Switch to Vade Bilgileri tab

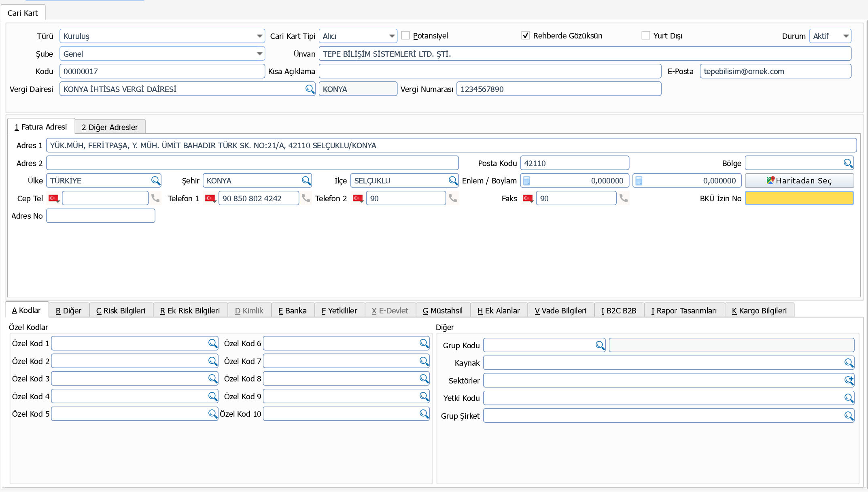tap(560, 311)
